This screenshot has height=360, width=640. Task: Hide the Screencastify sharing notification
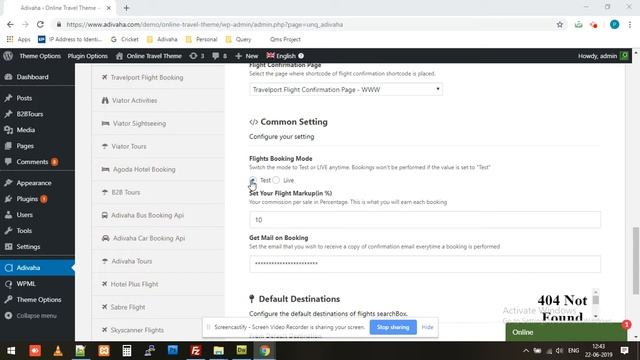click(x=427, y=327)
